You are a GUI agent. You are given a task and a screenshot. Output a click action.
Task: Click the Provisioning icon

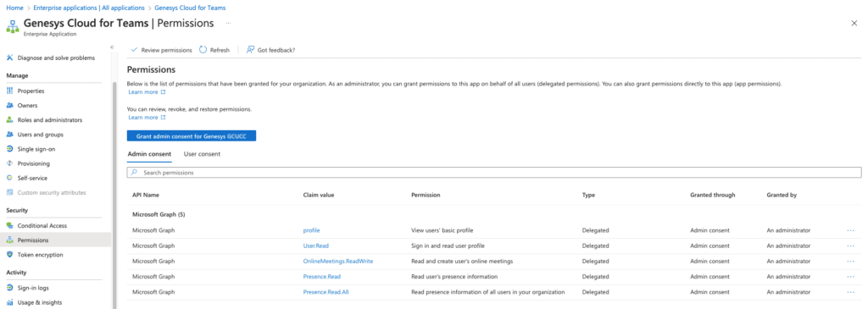tap(9, 163)
